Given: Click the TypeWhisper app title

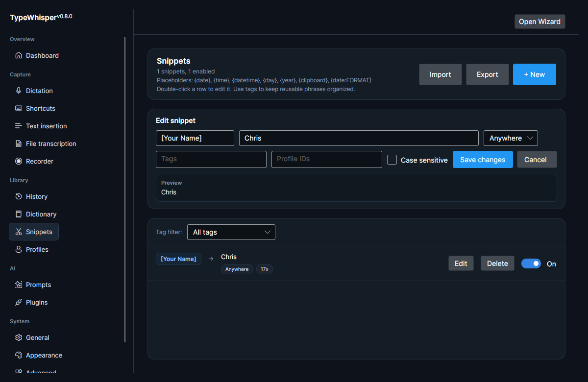Looking at the screenshot, I should point(33,18).
